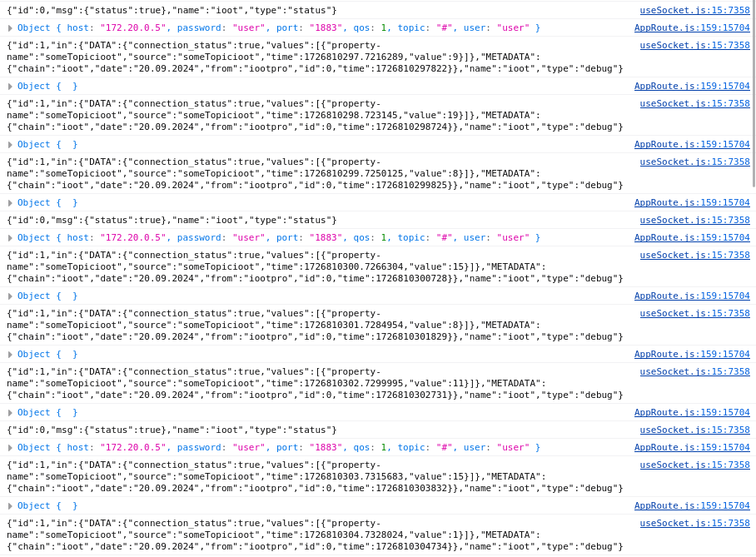
Task: Expand the empty Object below the value 9 message
Action: 11,87
